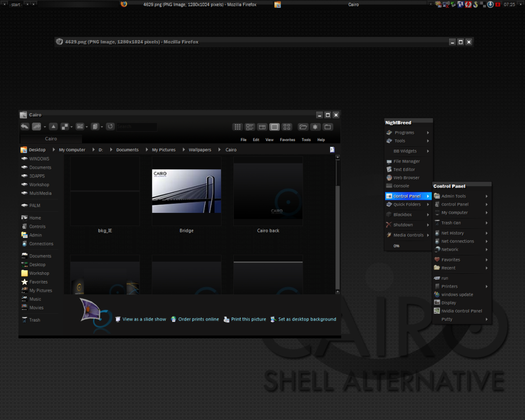The image size is (525, 420).
Task: Click the blue download arrow tray icon
Action: click(490, 4)
